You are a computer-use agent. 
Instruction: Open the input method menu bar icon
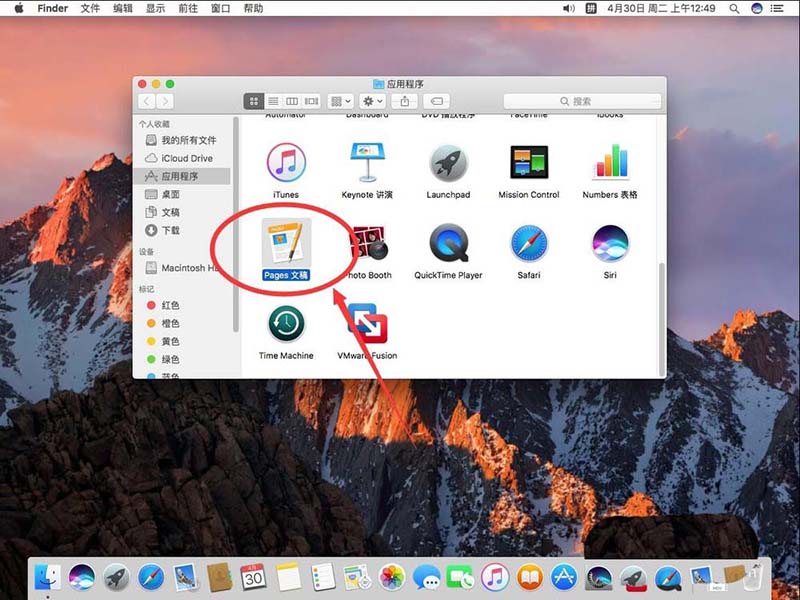[x=590, y=8]
